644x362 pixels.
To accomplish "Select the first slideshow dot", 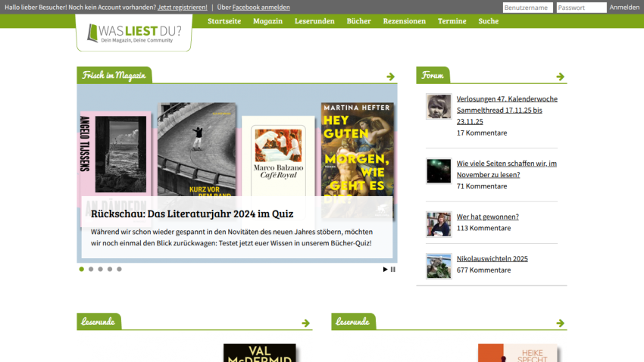I will coord(81,270).
